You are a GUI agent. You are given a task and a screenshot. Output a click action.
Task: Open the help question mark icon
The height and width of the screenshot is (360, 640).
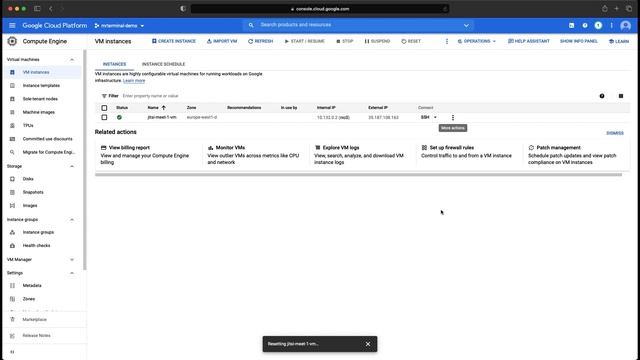tap(585, 25)
